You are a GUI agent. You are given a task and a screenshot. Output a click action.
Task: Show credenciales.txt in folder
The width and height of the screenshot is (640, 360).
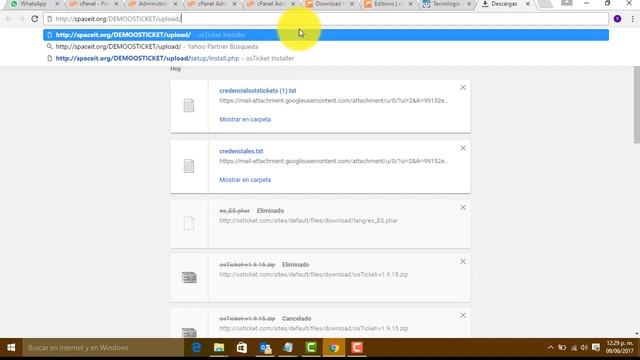coord(245,180)
